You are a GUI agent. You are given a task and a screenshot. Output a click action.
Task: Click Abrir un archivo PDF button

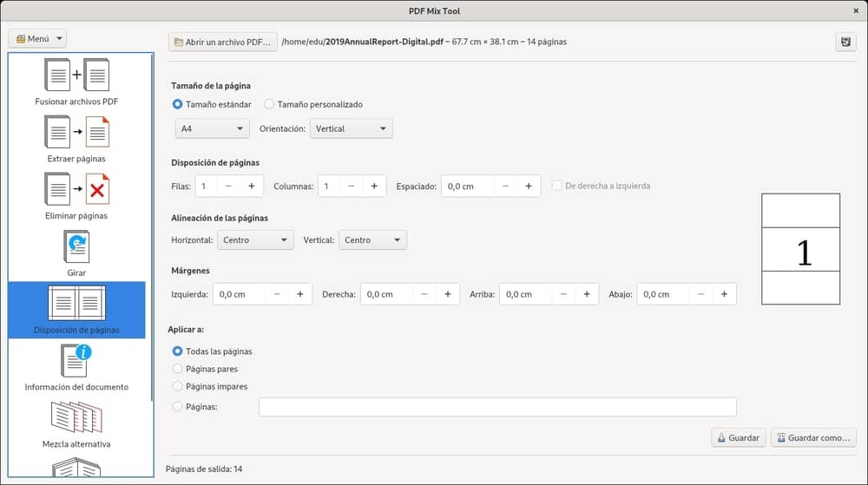coord(222,42)
